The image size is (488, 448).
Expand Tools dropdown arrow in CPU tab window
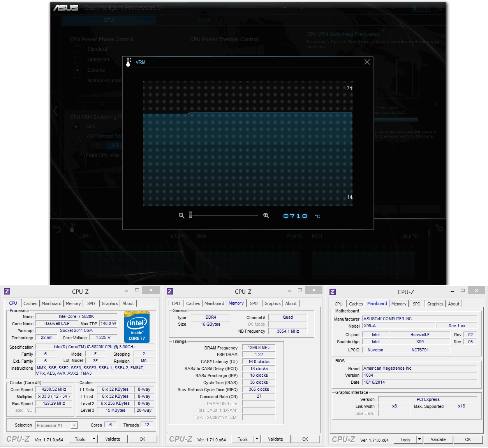94,439
